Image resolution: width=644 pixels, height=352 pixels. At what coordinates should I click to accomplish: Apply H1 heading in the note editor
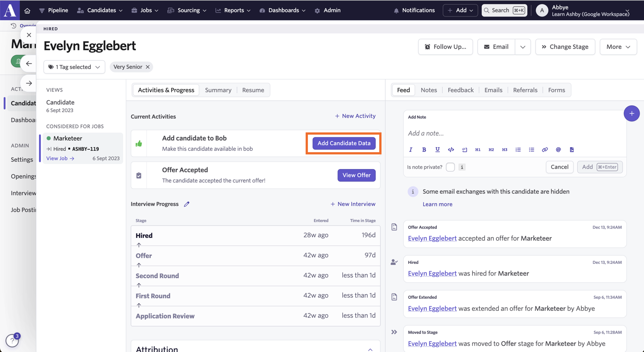(478, 150)
